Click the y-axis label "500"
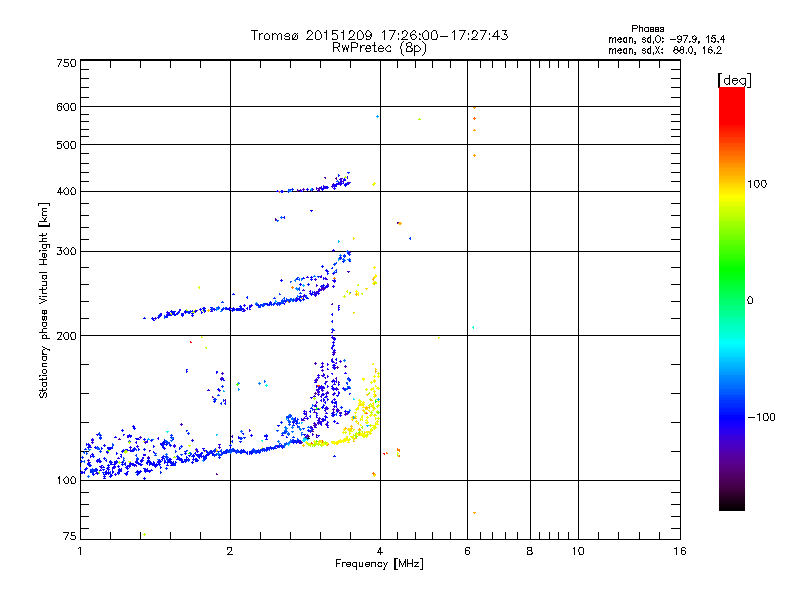Viewport: 800px width, 600px height. 67,145
